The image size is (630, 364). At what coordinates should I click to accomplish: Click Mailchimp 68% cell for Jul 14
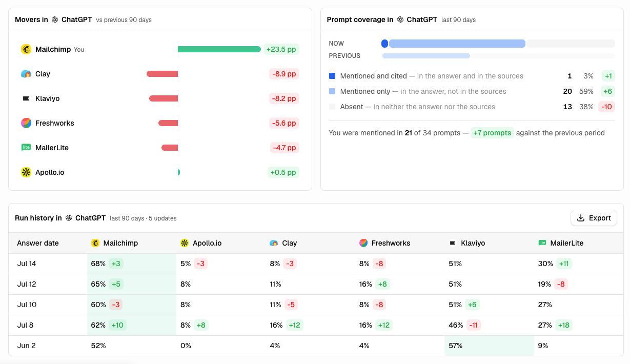[x=132, y=264]
